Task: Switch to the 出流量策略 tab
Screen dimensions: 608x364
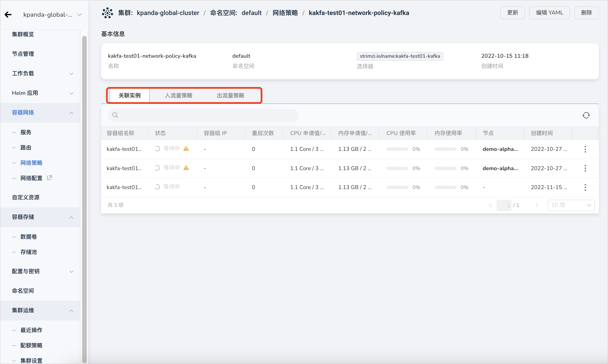Action: (230, 95)
